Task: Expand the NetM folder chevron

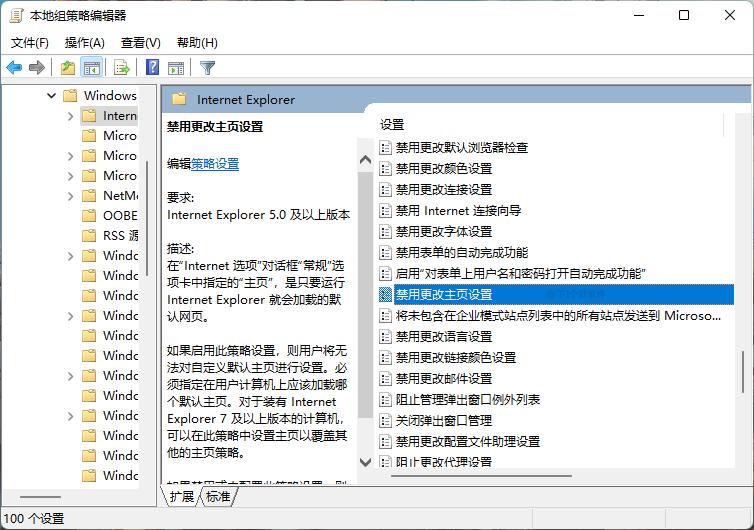Action: click(x=70, y=196)
